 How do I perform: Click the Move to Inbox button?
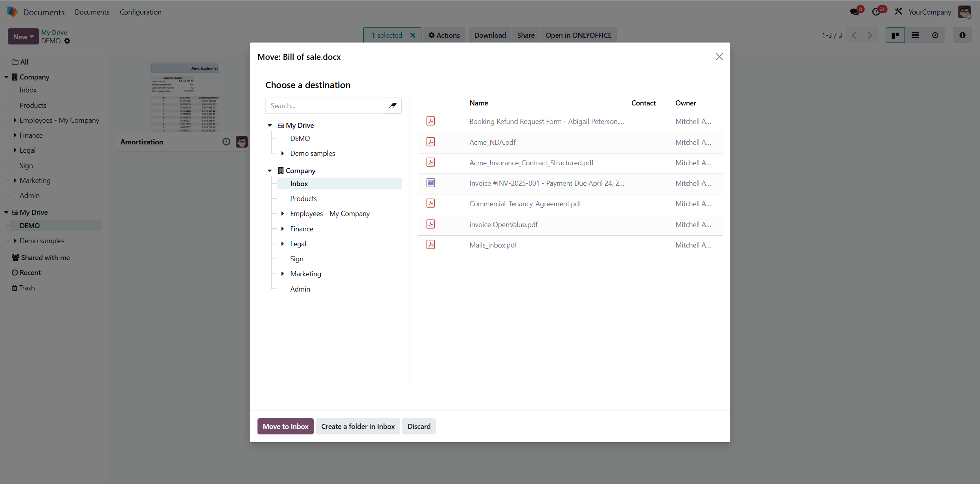[285, 426]
